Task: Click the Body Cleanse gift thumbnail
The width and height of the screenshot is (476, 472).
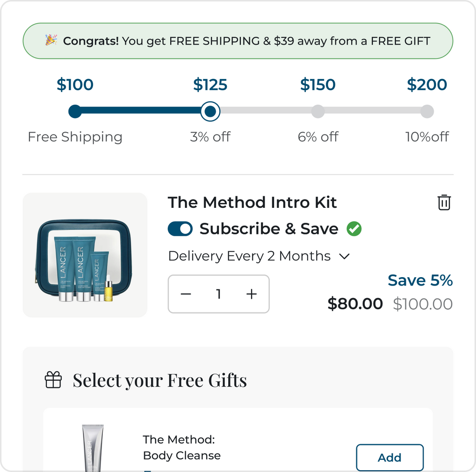Action: [x=93, y=447]
